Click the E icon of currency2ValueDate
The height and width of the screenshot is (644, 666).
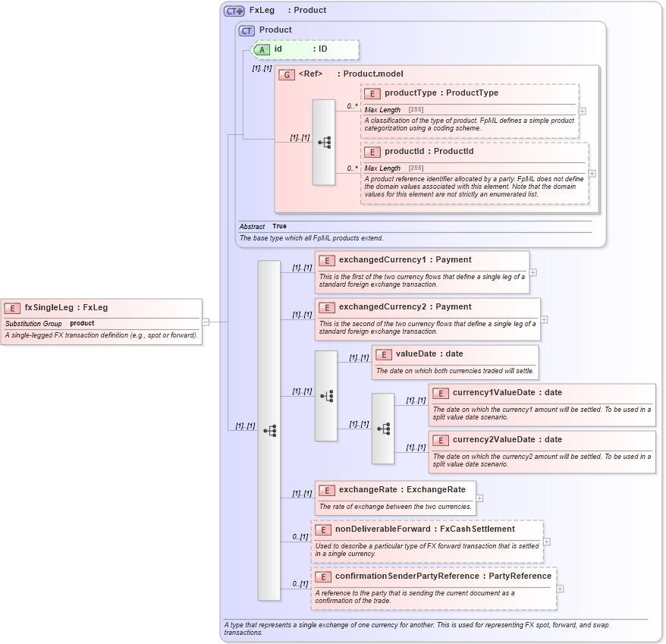tap(441, 441)
